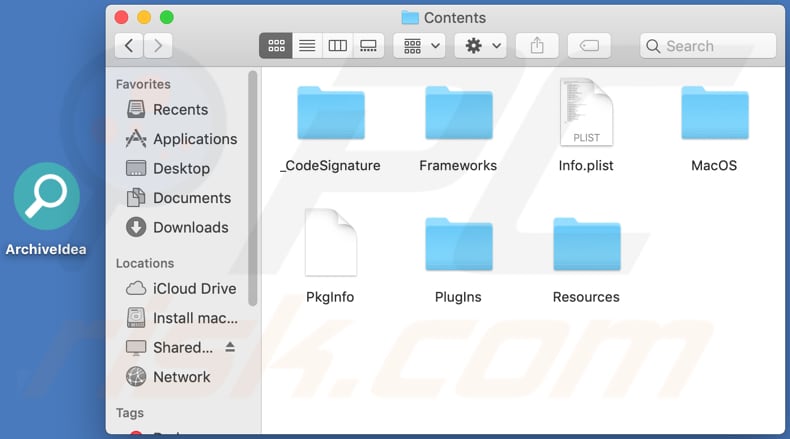Close the Contents window
Screen dimensions: 790x439
coord(121,18)
